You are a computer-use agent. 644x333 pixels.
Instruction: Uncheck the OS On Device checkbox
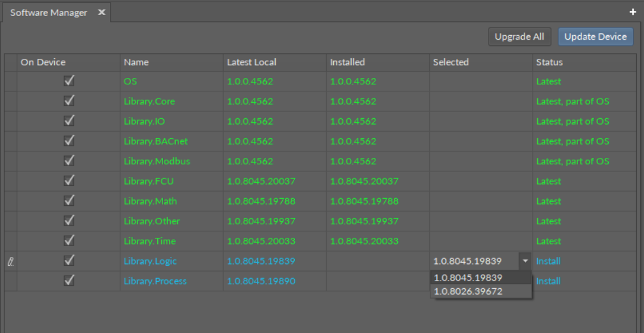point(69,81)
